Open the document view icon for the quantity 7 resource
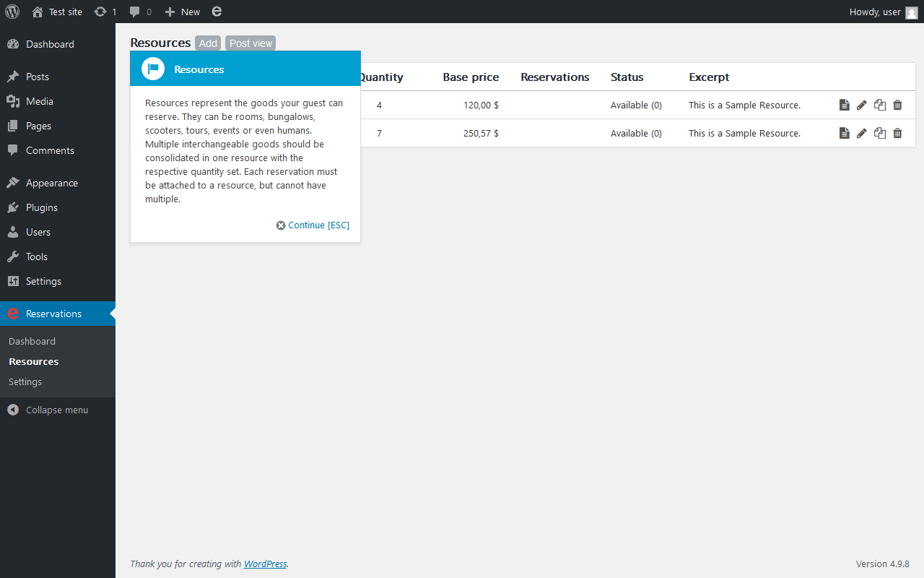 tap(844, 133)
